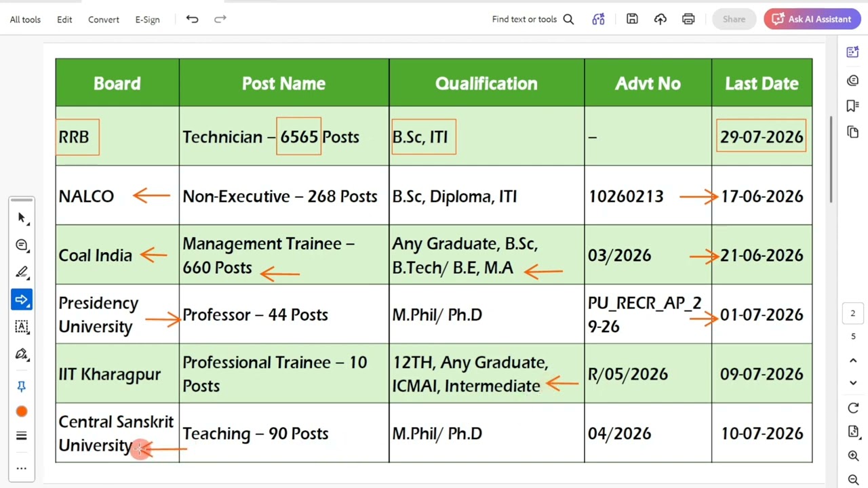Click 'Professor – 44 Posts' cell

[x=284, y=314]
